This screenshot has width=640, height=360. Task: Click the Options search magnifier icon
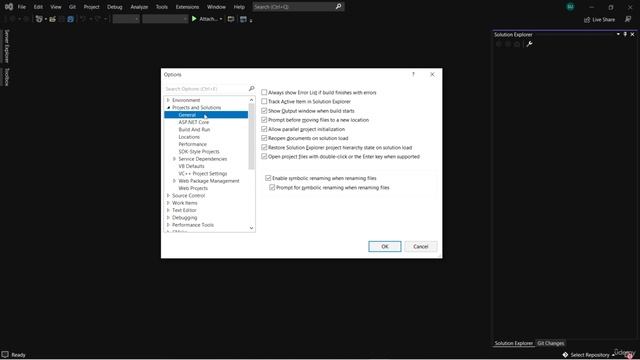pos(251,89)
